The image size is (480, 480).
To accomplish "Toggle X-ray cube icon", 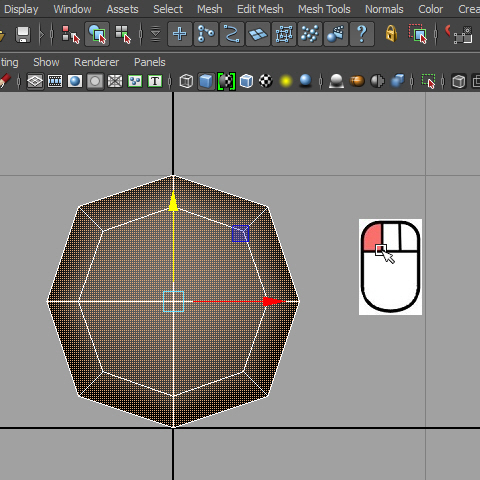I will pos(459,81).
